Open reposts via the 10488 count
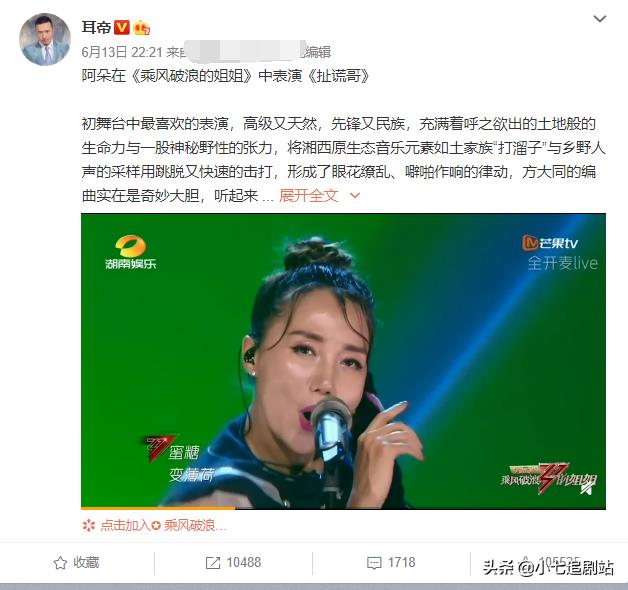 coord(244,562)
